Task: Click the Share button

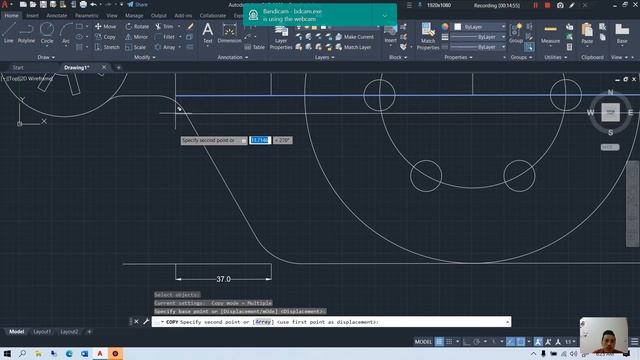Action: (x=137, y=4)
